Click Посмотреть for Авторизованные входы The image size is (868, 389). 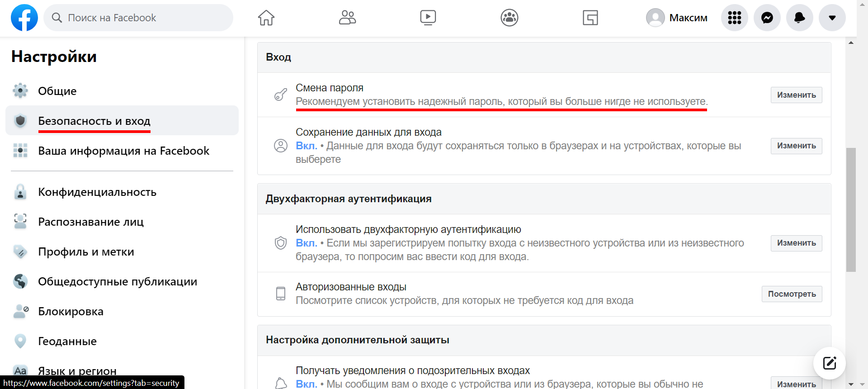(x=792, y=294)
